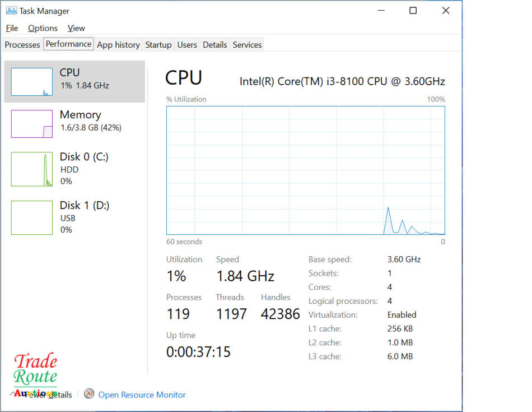This screenshot has width=532, height=412.
Task: Open the Startup tab
Action: pos(158,44)
